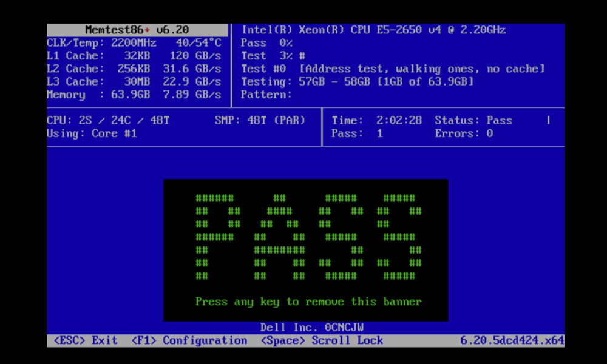
Task: Click 'Press any key to remove this banner'
Action: 308,302
